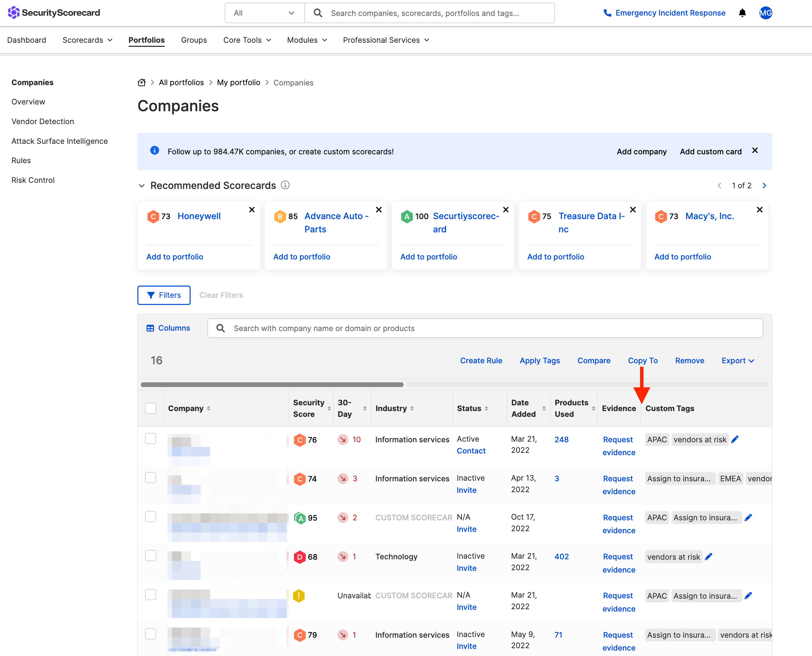Viewport: 812px width, 656px height.
Task: Open the Portfolios tab
Action: pos(147,40)
